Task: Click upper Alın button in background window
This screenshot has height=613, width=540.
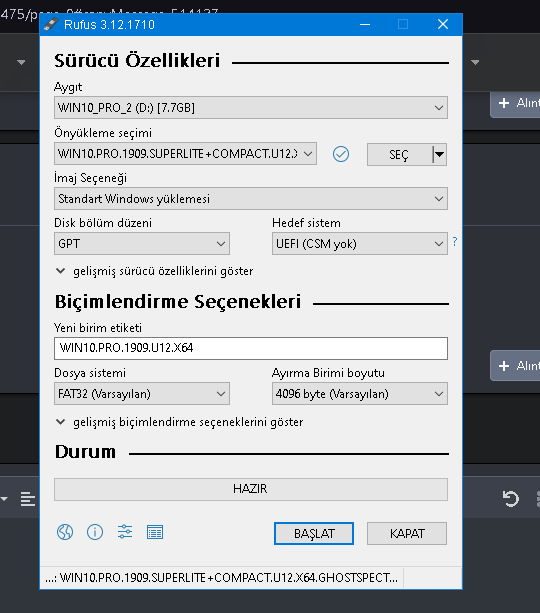Action: click(x=515, y=103)
